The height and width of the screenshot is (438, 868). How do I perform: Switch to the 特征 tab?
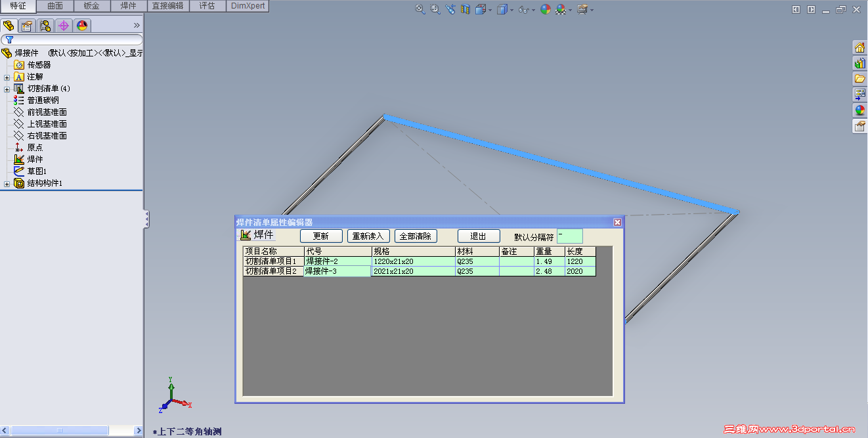pyautogui.click(x=18, y=6)
